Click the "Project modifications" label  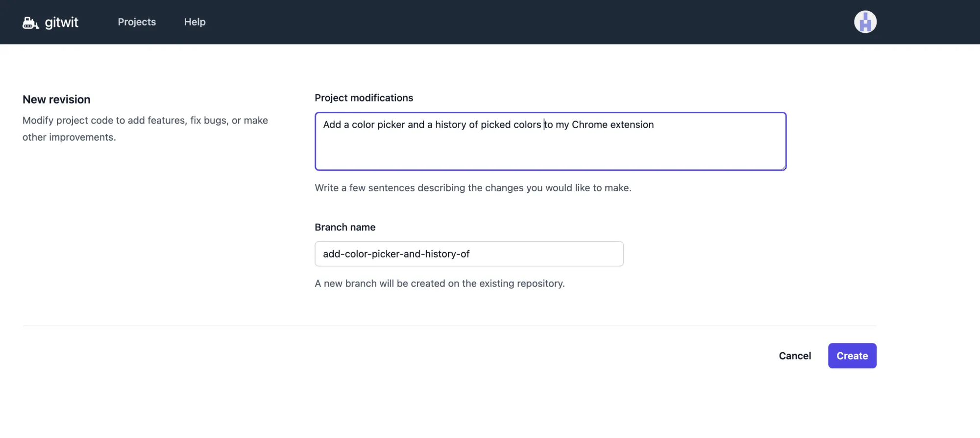(364, 98)
